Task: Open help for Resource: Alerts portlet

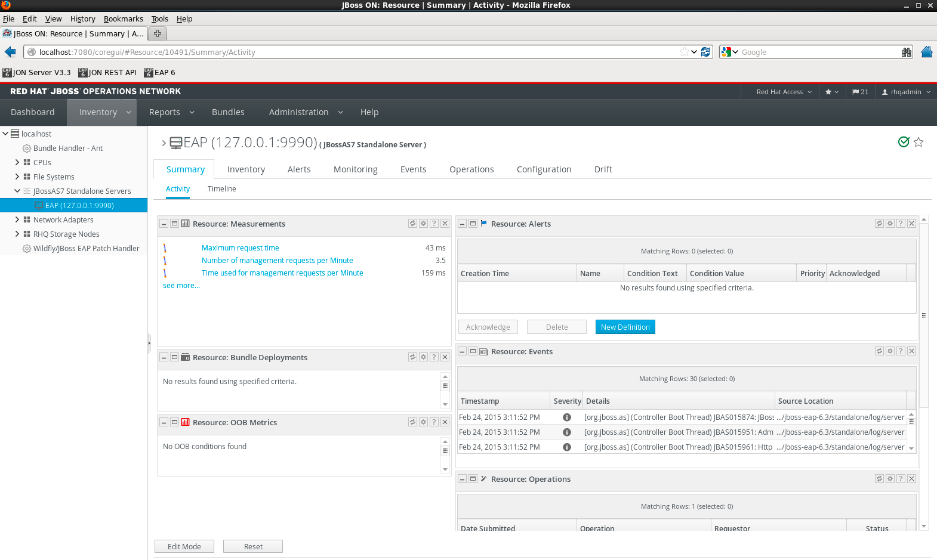Action: point(901,224)
